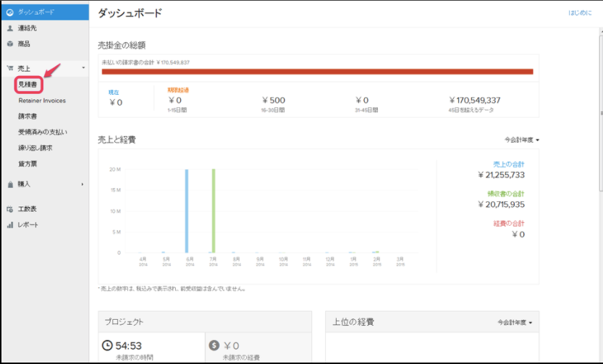Click the reports bar chart icon
Image resolution: width=603 pixels, height=364 pixels.
[x=10, y=225]
